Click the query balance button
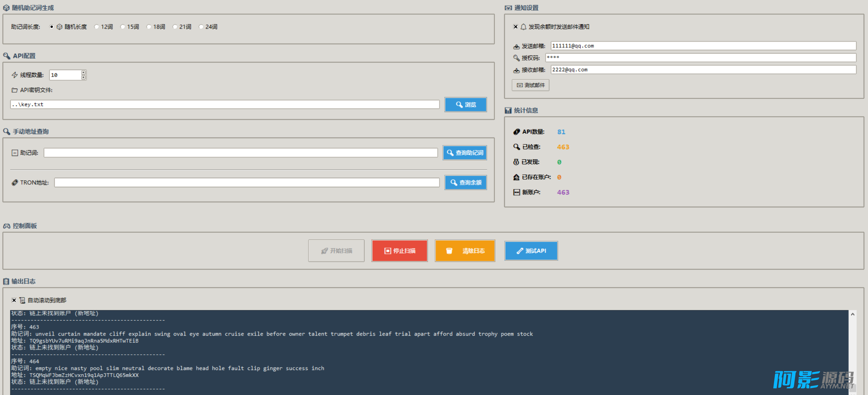This screenshot has width=868, height=395. [x=466, y=182]
